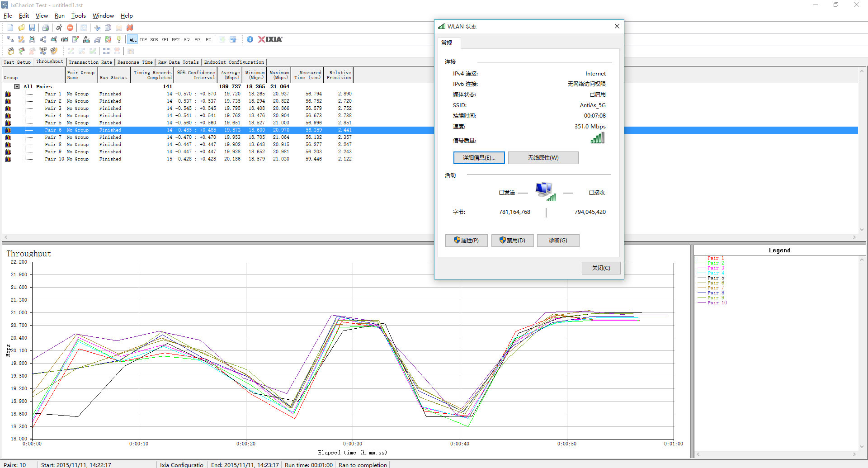Switch to the Response Time tab

(135, 62)
